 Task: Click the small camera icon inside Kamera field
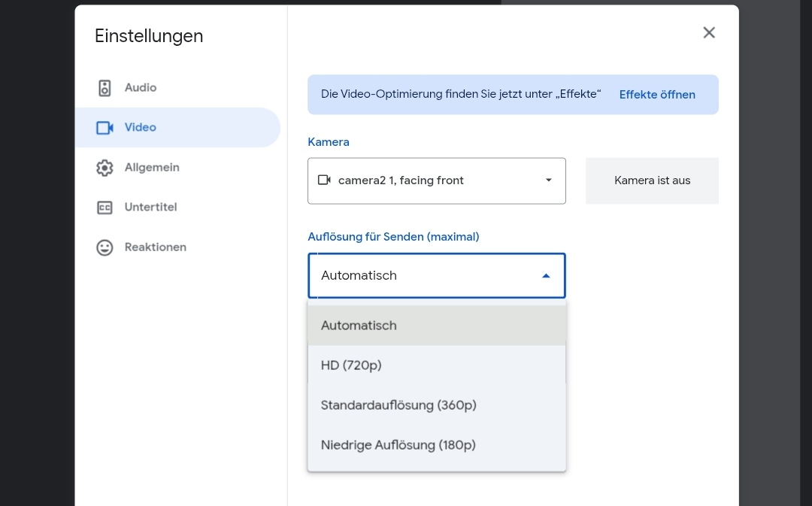(x=325, y=180)
